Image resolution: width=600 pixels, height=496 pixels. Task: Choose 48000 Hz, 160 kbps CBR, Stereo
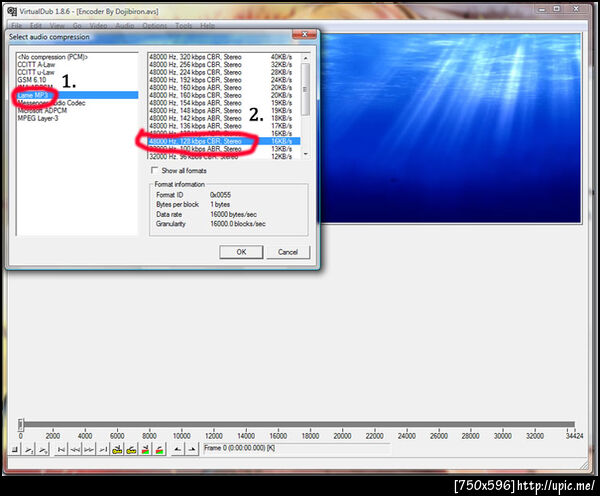tap(224, 95)
